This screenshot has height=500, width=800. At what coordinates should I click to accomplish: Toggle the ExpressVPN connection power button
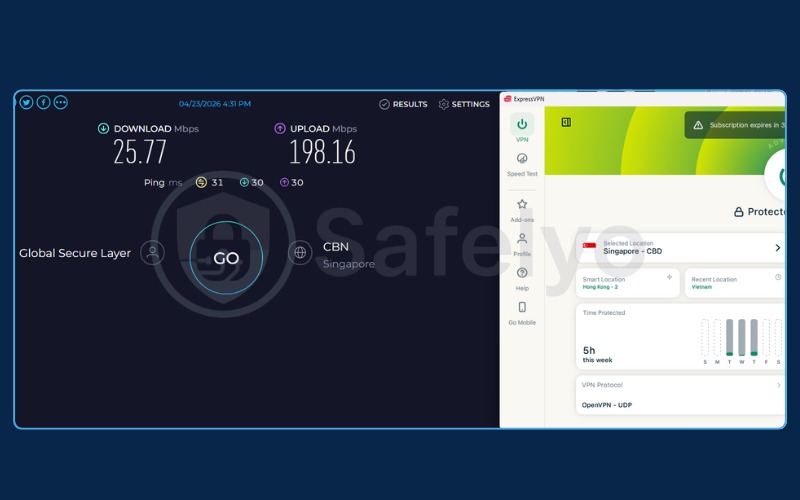pyautogui.click(x=777, y=176)
